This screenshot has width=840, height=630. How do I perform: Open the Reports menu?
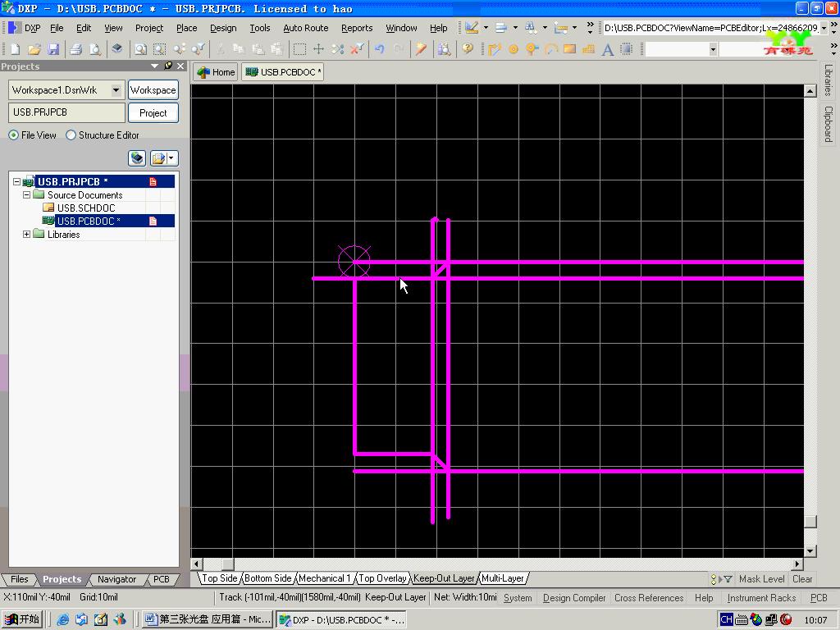pos(357,28)
